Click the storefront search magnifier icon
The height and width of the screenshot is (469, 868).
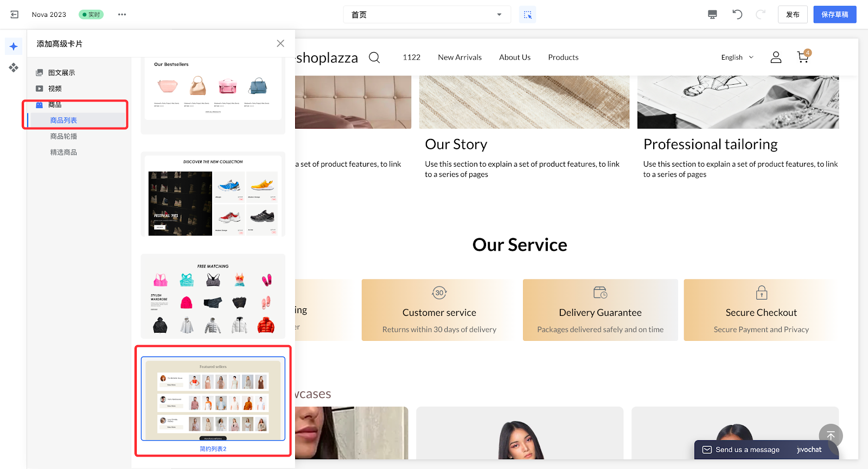point(374,58)
